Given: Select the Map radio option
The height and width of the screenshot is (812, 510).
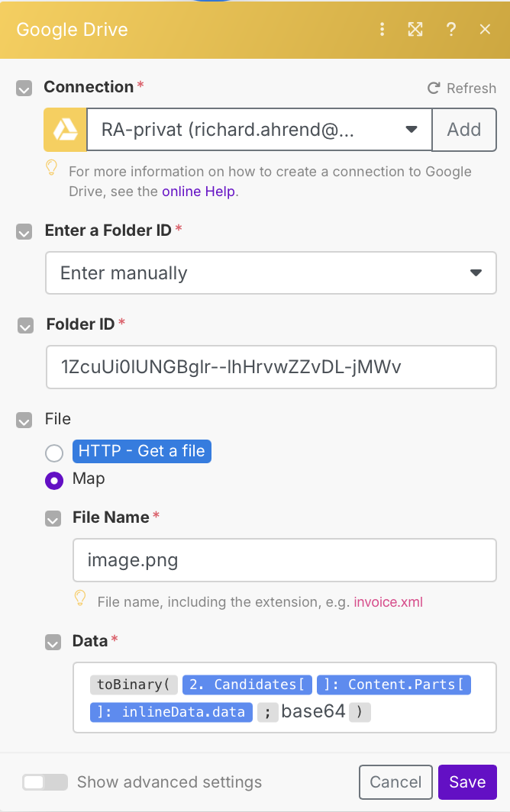Looking at the screenshot, I should (x=54, y=481).
